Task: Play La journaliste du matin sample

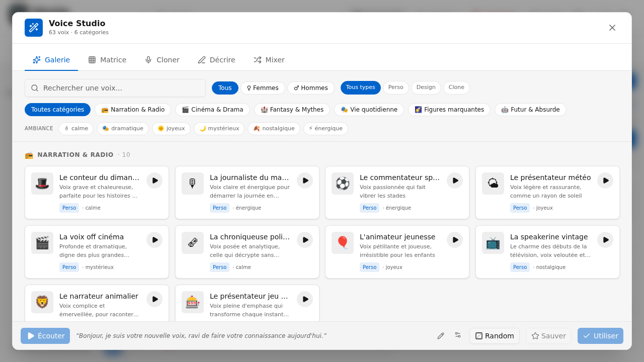Action: coord(305,180)
